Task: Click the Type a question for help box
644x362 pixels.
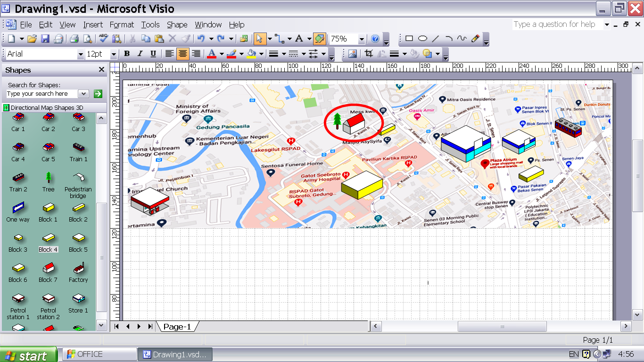Action: click(557, 25)
